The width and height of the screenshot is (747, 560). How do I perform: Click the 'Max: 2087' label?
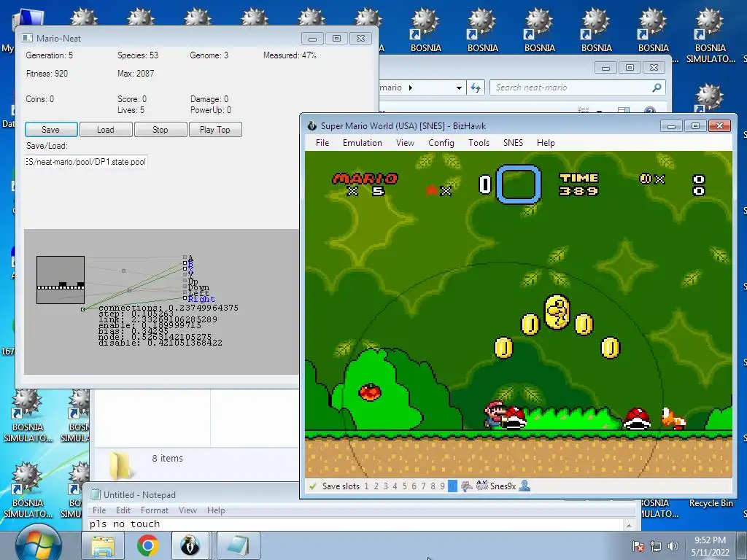coord(136,74)
